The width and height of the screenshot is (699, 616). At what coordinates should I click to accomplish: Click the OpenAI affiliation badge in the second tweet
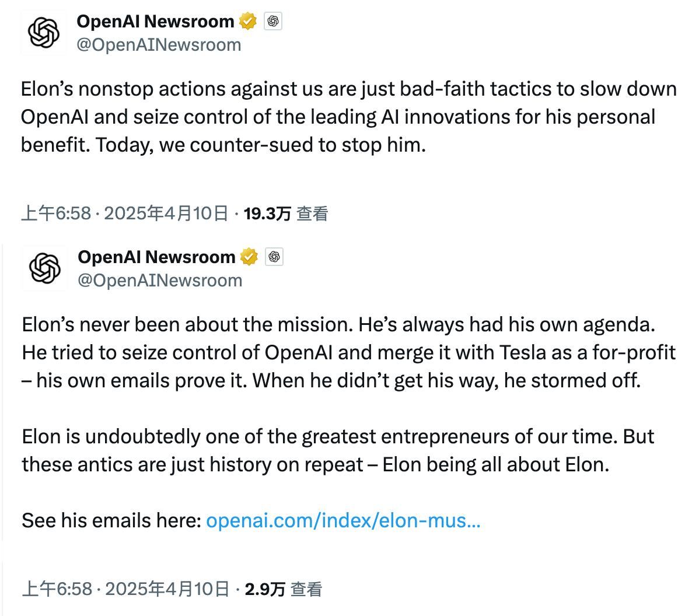pos(274,257)
